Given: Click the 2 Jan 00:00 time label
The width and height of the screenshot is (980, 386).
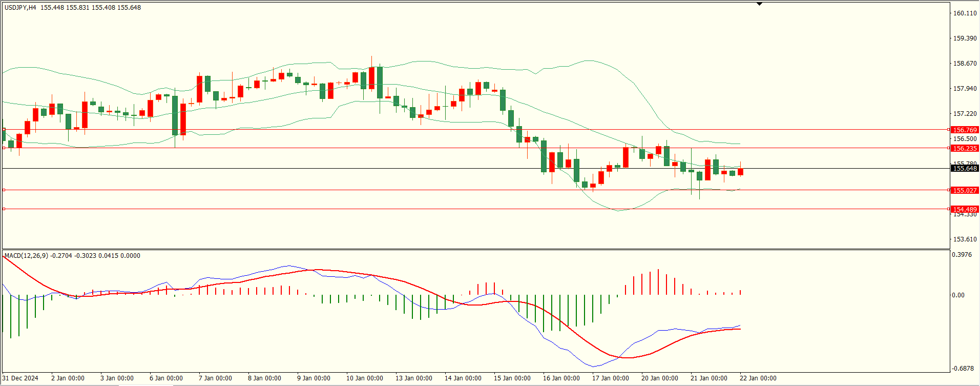Looking at the screenshot, I should tap(68, 378).
